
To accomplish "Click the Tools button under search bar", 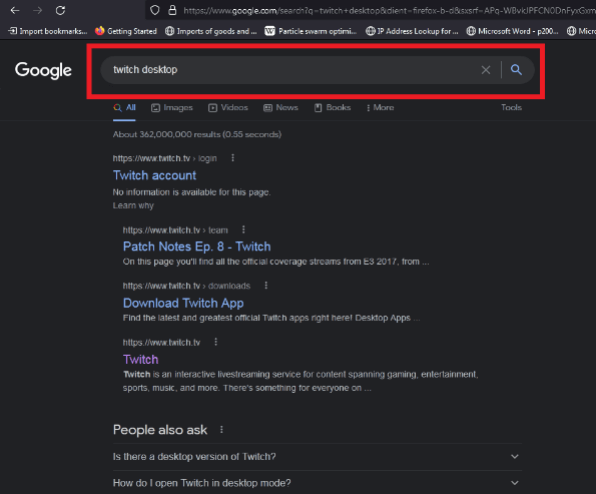I will (511, 108).
